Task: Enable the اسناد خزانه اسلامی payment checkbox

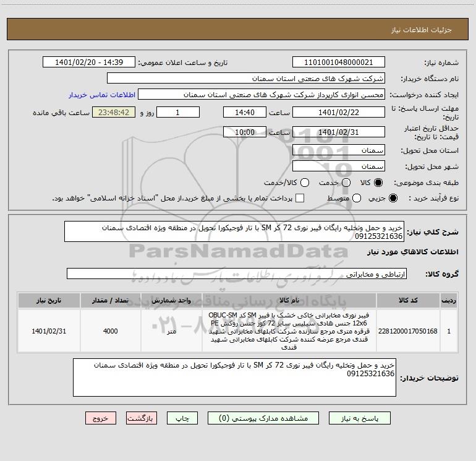Action: click(x=300, y=198)
